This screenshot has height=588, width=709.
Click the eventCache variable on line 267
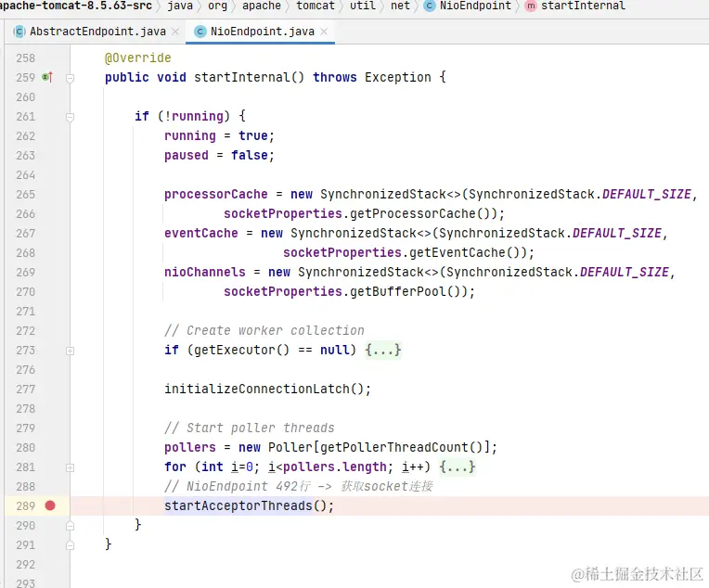click(x=200, y=233)
